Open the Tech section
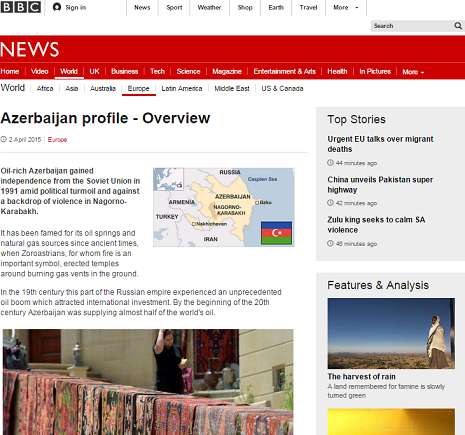Image resolution: width=465 pixels, height=435 pixels. pyautogui.click(x=157, y=71)
